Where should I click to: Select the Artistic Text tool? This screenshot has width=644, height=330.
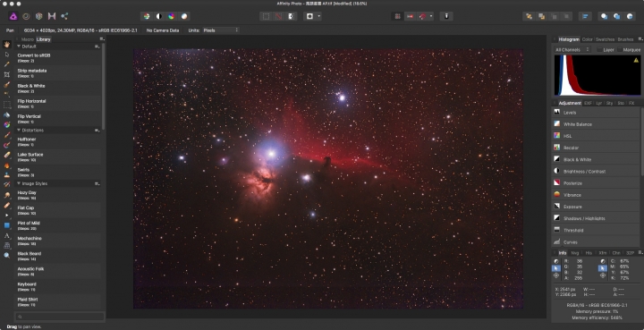[7, 235]
